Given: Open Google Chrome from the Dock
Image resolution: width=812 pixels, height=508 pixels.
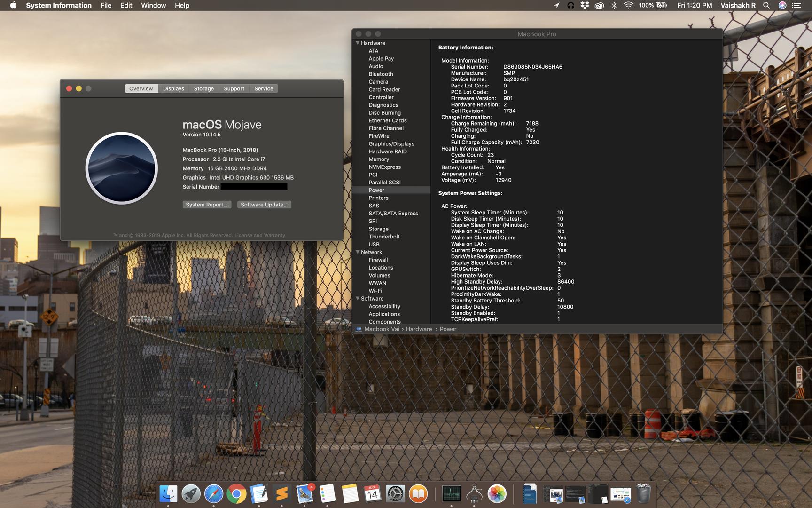Looking at the screenshot, I should pos(236,494).
